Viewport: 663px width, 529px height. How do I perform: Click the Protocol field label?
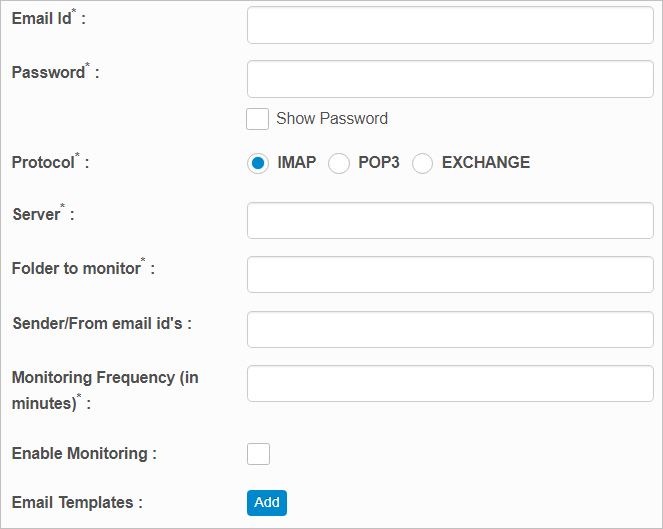pos(46,163)
